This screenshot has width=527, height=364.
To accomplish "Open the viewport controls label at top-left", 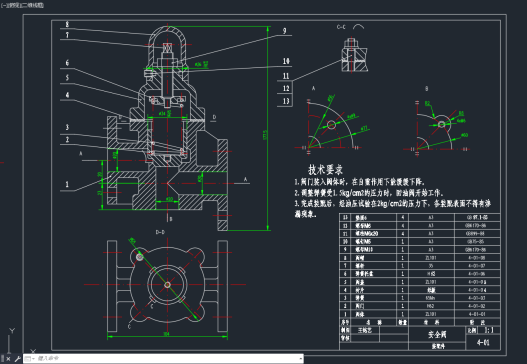I will 23,5.
